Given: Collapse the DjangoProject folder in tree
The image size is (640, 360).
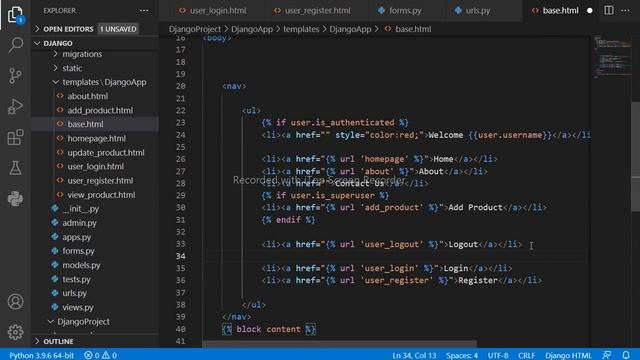Looking at the screenshot, I should (x=83, y=322).
